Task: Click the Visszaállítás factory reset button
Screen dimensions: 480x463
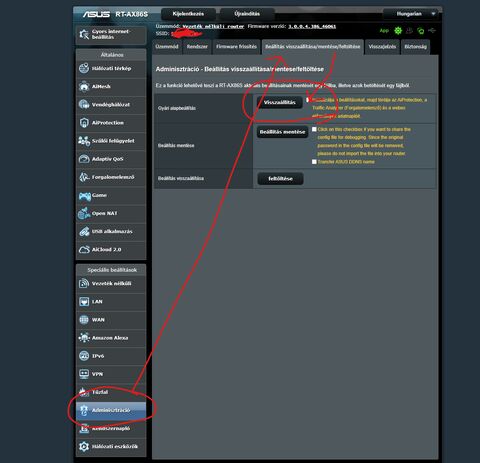Action: click(280, 102)
